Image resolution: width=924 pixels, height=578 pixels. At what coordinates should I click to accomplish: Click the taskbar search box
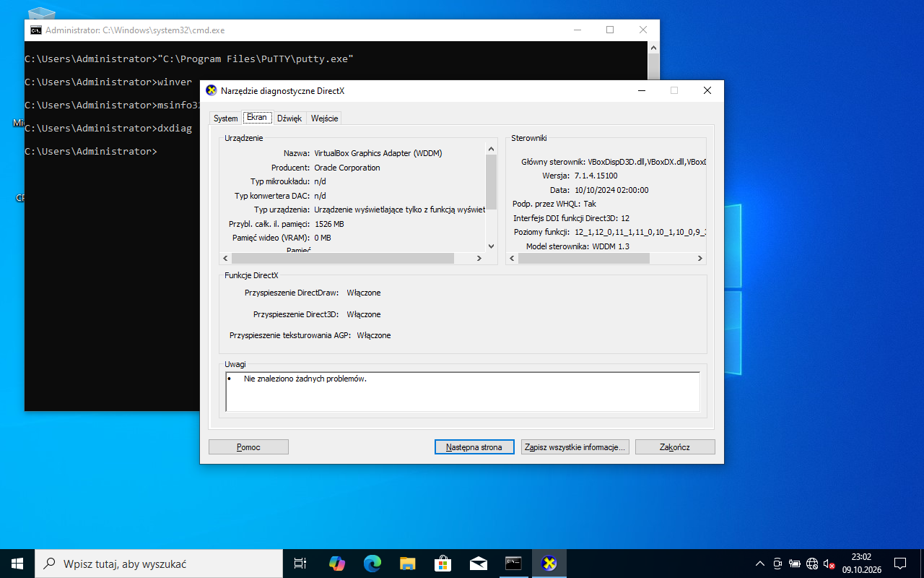pyautogui.click(x=159, y=563)
